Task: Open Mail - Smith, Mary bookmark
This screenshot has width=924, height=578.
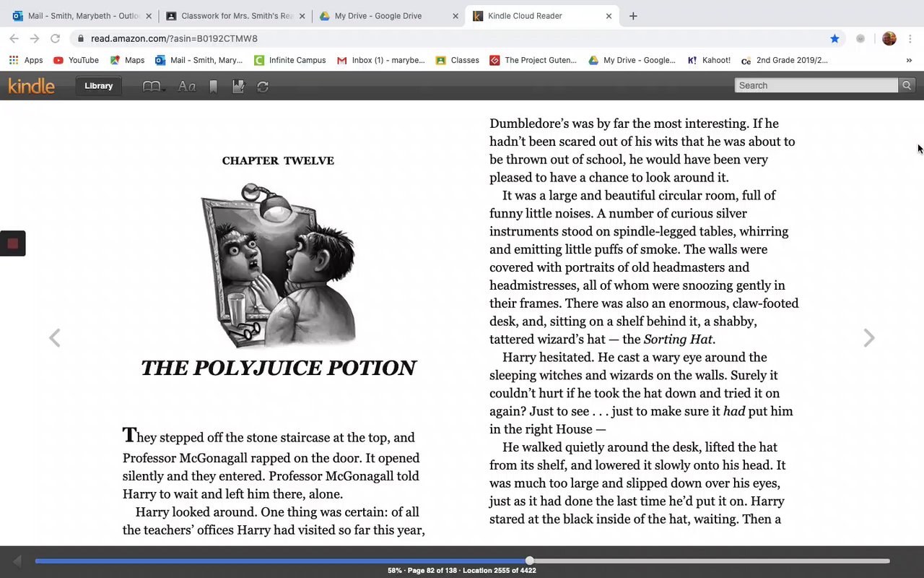Action: click(x=199, y=60)
